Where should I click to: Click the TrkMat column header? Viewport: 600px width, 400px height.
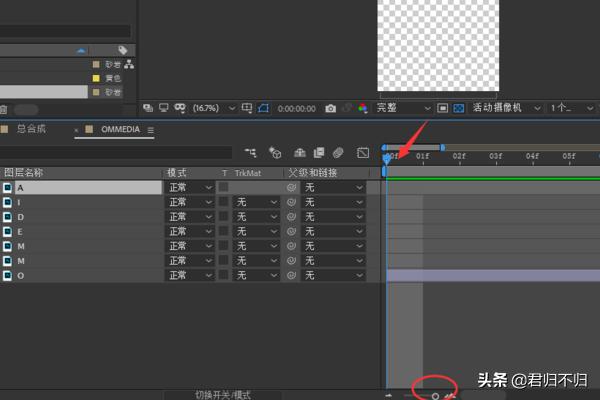coord(248,173)
